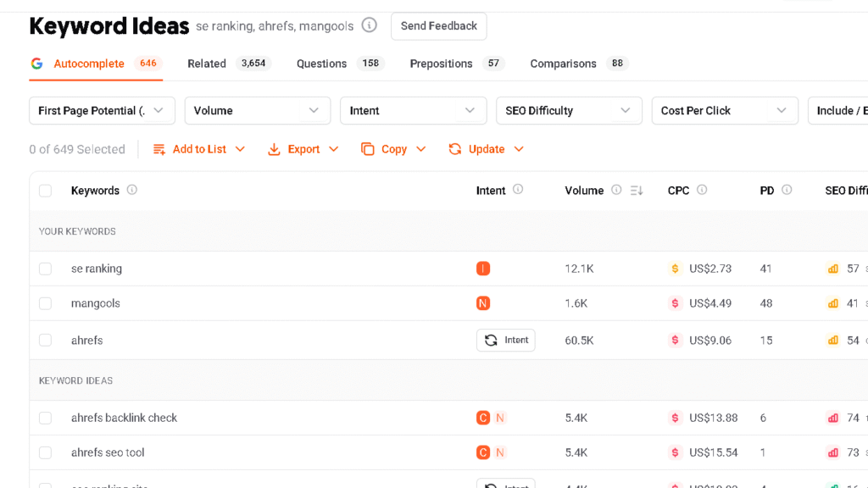Viewport: 868px width, 488px height.
Task: Click the SEO difficulty bars icon for mangools
Action: coord(832,302)
